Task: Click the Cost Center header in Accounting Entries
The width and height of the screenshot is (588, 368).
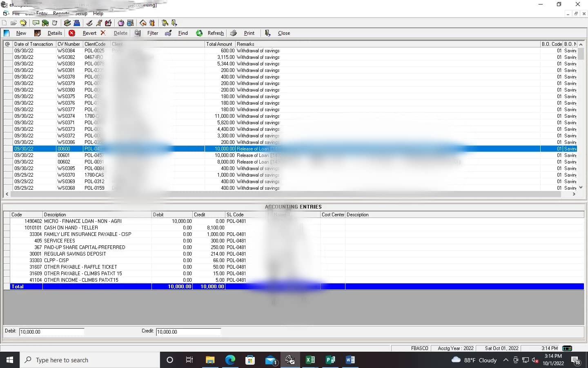Action: 333,215
